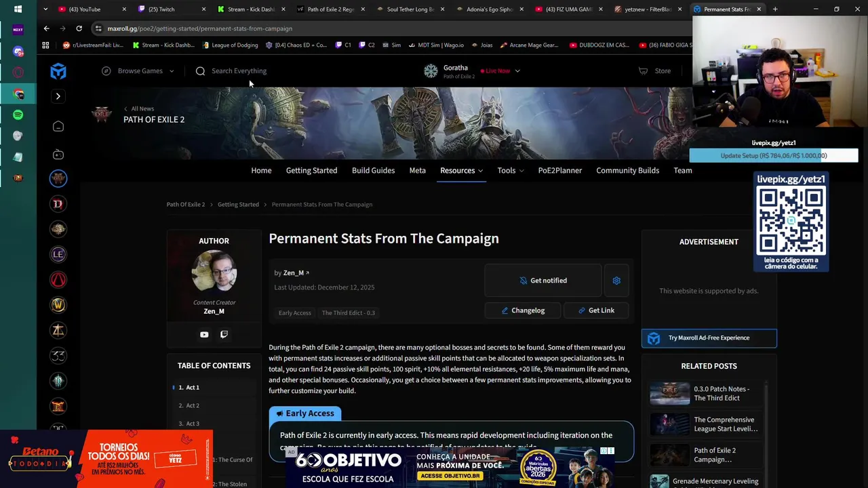Image resolution: width=868 pixels, height=488 pixels.
Task: Open the gamepad games icon in sidebar
Action: coord(58,155)
